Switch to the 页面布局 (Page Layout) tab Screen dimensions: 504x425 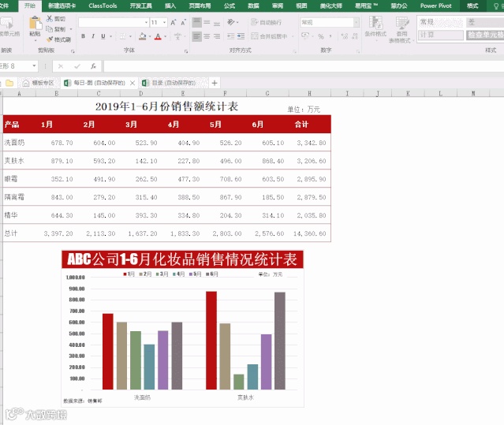coord(200,6)
